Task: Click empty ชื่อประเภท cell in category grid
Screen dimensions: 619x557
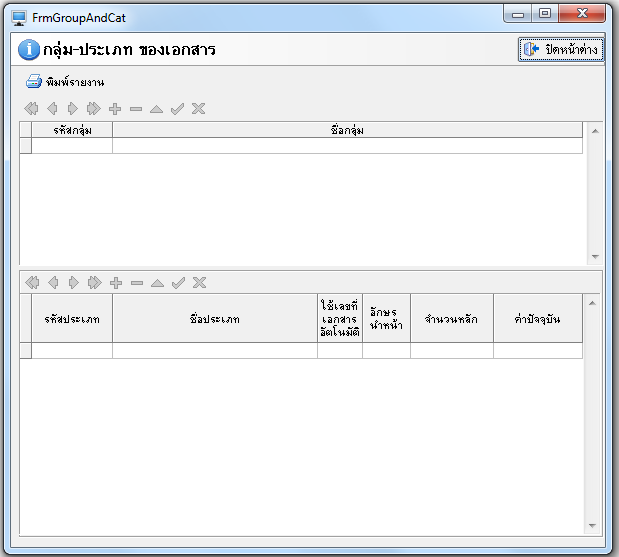Action: (x=215, y=351)
